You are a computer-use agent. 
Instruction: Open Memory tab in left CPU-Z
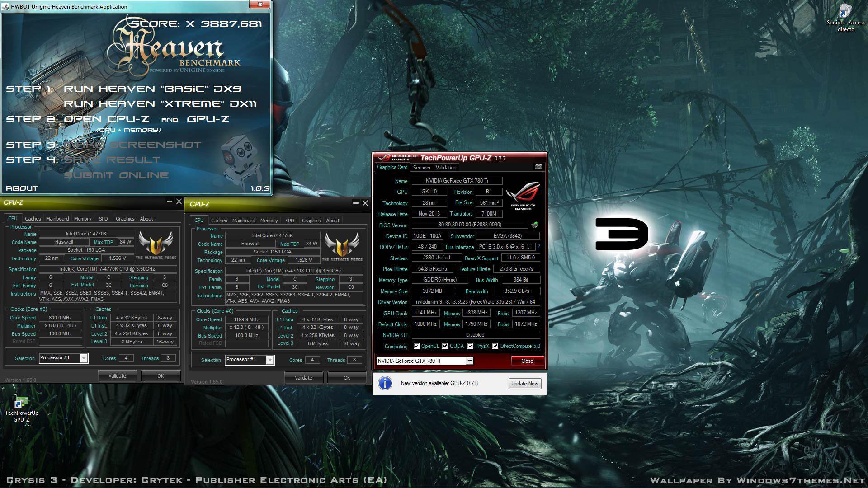click(x=83, y=219)
